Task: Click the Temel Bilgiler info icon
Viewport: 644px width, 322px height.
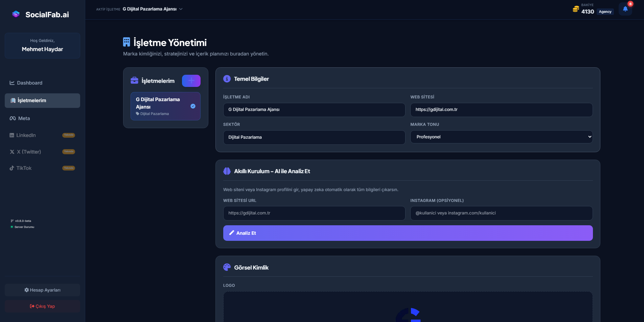Action: 227,79
